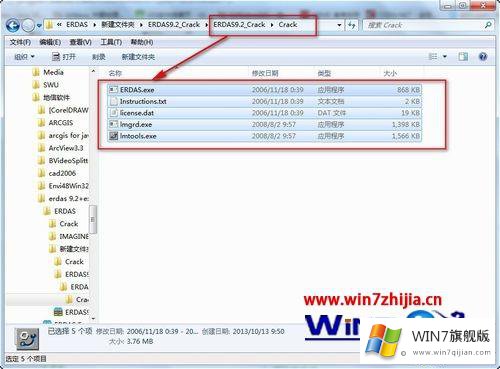Focus the Crack search box
This screenshot has width=500, height=369.
click(x=428, y=25)
